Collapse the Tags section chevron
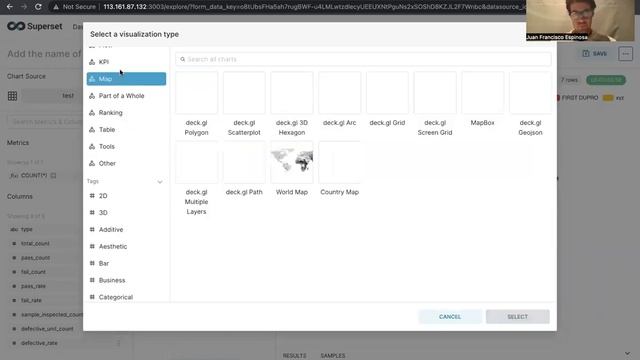640x360 pixels. 160,182
